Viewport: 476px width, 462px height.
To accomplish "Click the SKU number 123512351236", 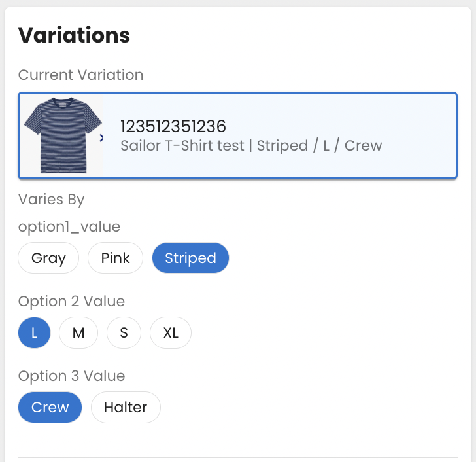I will click(173, 126).
